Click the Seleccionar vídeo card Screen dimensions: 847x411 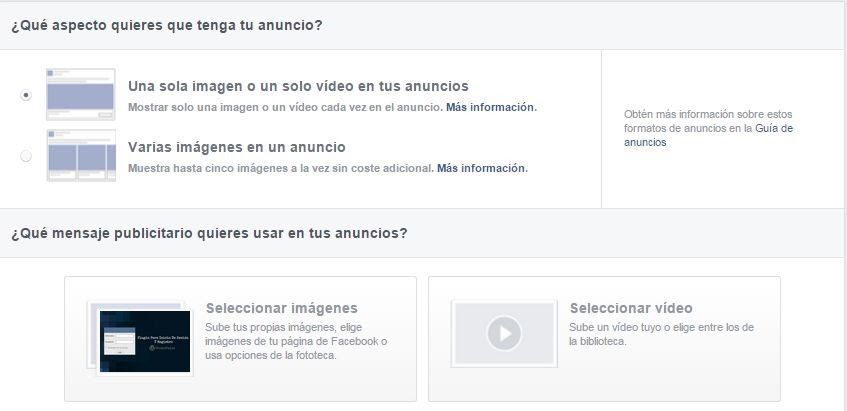pyautogui.click(x=604, y=339)
